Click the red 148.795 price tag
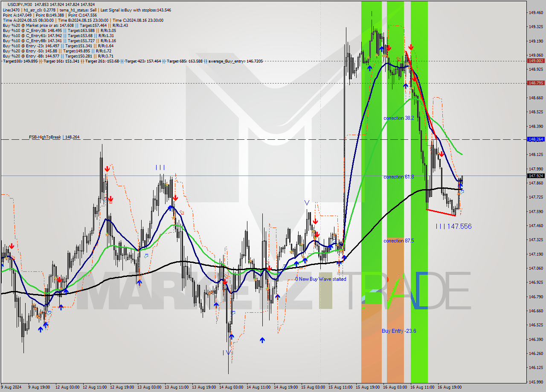Screen dimensions: 546x392 pos(536,83)
